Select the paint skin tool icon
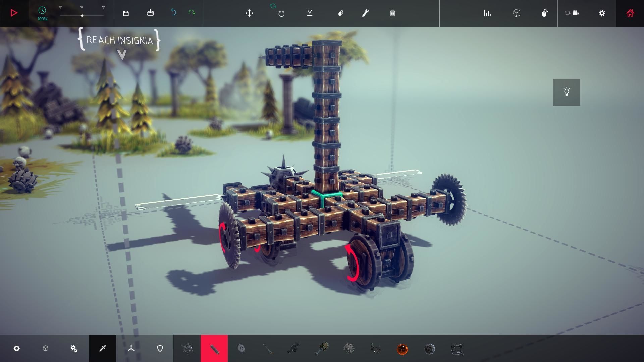Screen dimensions: 644x362 click(340, 13)
